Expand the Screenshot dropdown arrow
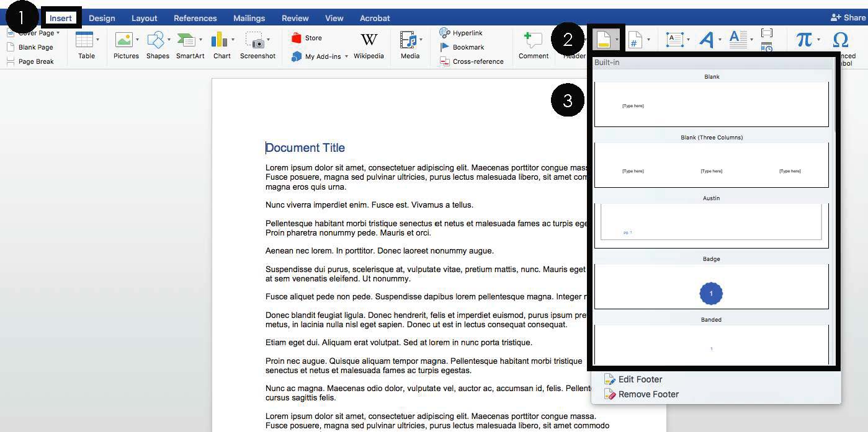Image resolution: width=868 pixels, height=432 pixels. pyautogui.click(x=268, y=40)
